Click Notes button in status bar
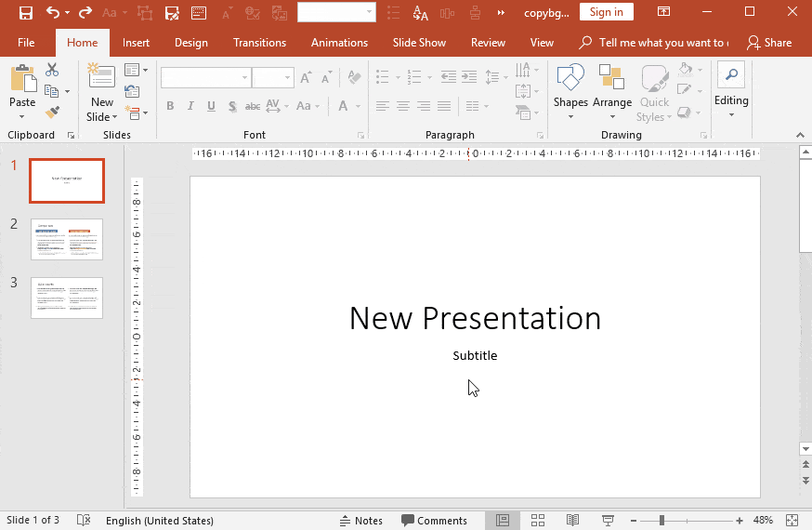812x530 pixels. pos(361,521)
